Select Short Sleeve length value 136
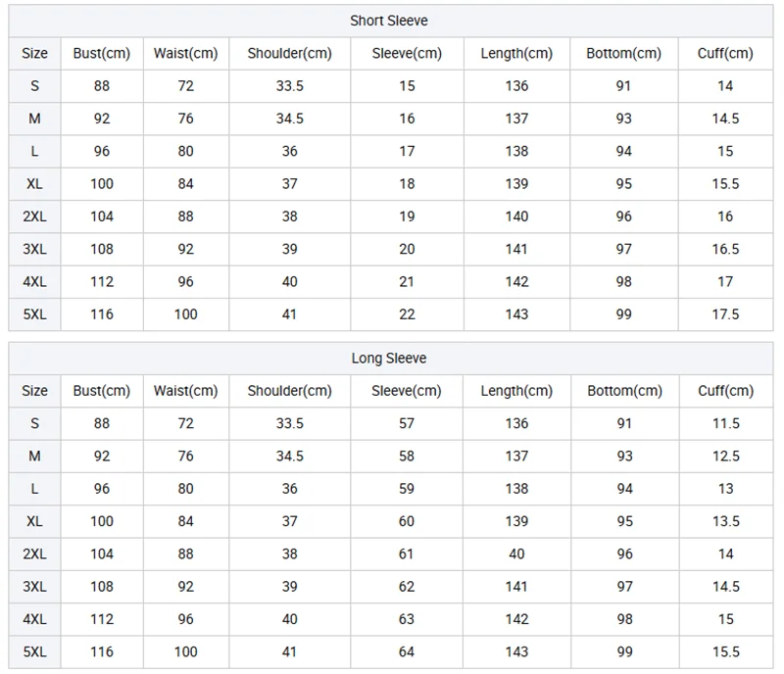The width and height of the screenshot is (784, 674). tap(516, 86)
